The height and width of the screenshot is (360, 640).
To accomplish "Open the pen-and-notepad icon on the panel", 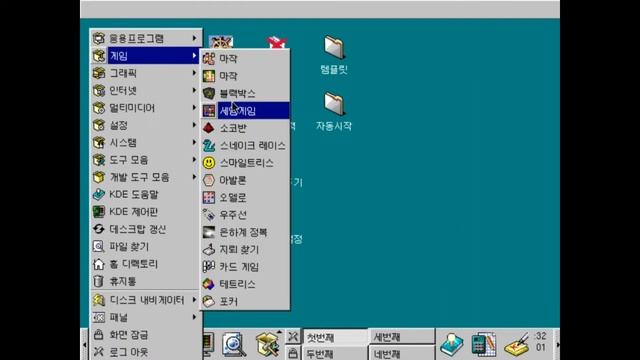I will coord(517,344).
